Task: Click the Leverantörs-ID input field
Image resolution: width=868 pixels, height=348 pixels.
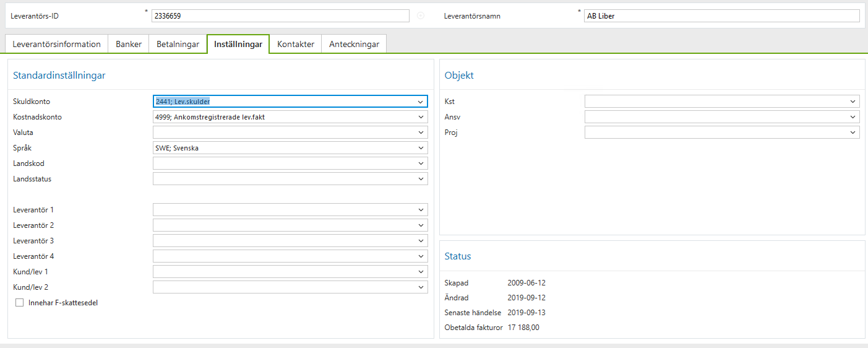Action: [280, 16]
